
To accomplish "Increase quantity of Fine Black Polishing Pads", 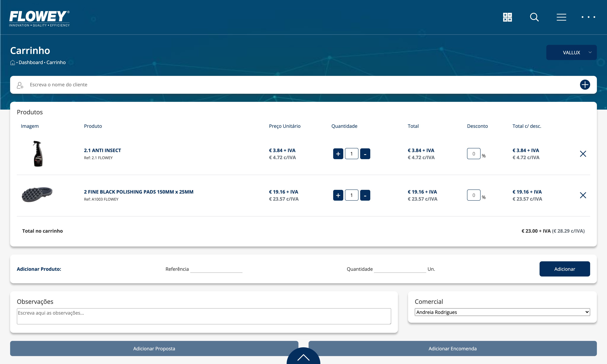I will click(338, 195).
